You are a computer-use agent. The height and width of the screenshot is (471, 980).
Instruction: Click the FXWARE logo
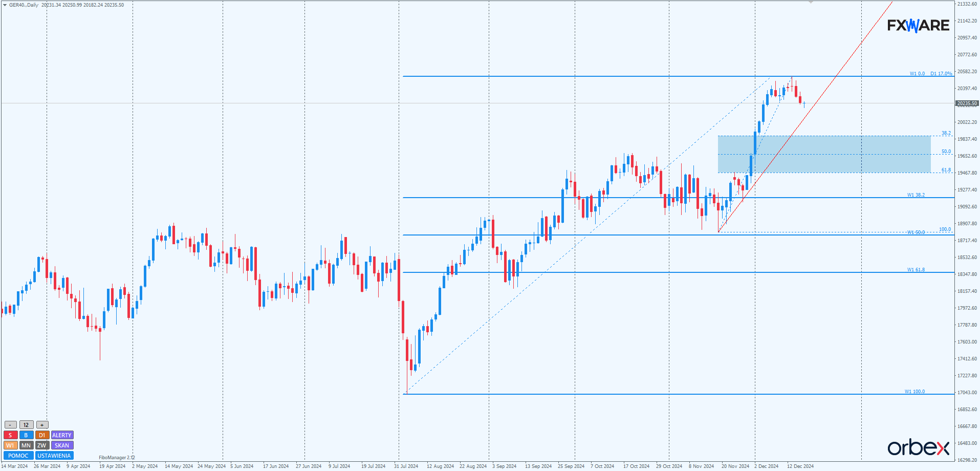[918, 26]
